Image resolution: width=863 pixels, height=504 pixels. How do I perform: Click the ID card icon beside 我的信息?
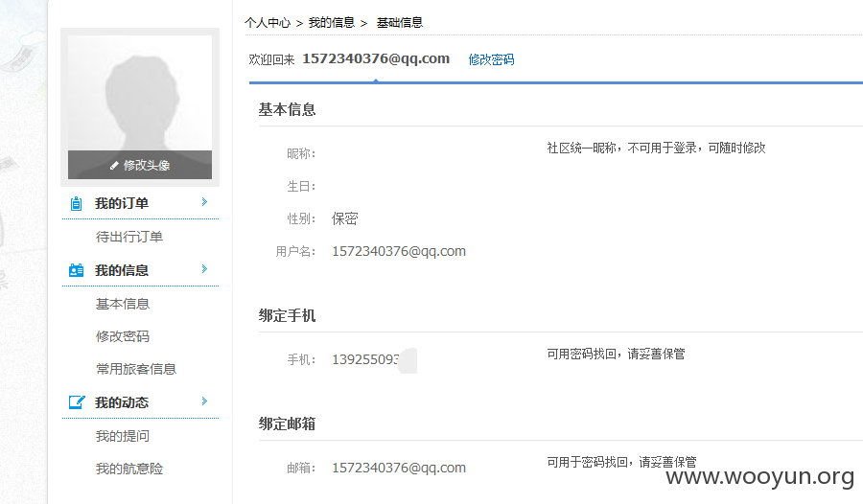coord(76,270)
